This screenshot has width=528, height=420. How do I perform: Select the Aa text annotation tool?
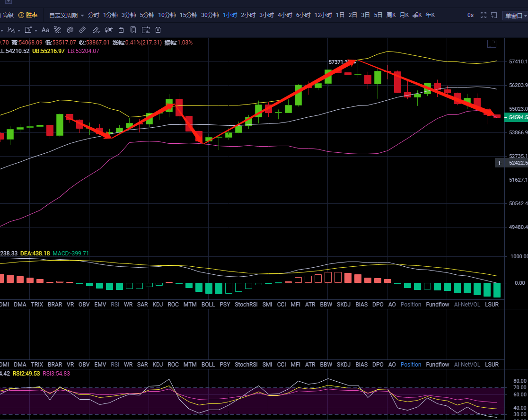tap(45, 30)
